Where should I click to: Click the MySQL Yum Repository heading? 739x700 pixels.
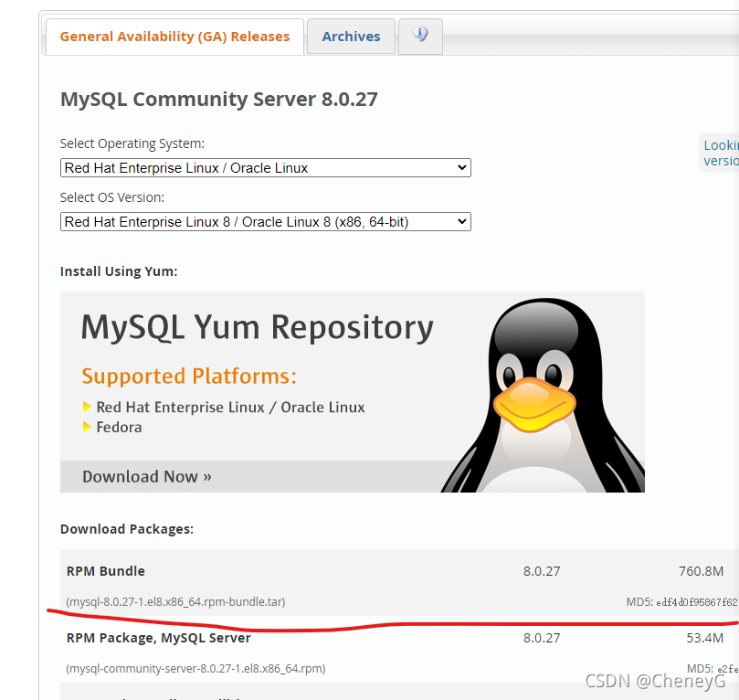click(257, 327)
